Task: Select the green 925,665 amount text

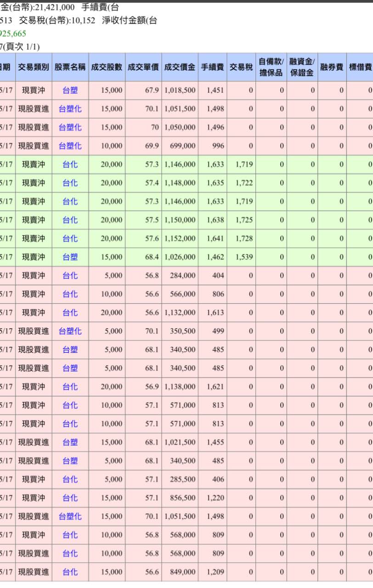Action: tap(13, 34)
